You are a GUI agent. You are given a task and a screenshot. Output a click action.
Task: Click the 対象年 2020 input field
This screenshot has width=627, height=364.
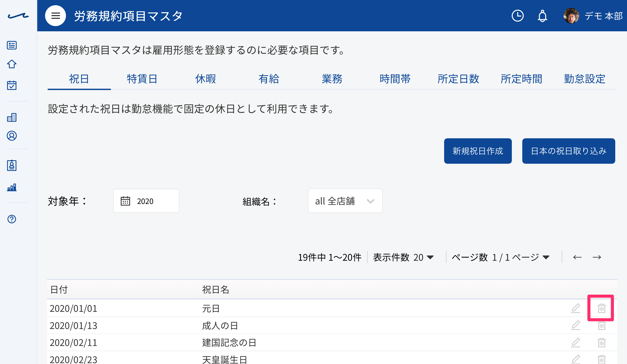pos(146,201)
